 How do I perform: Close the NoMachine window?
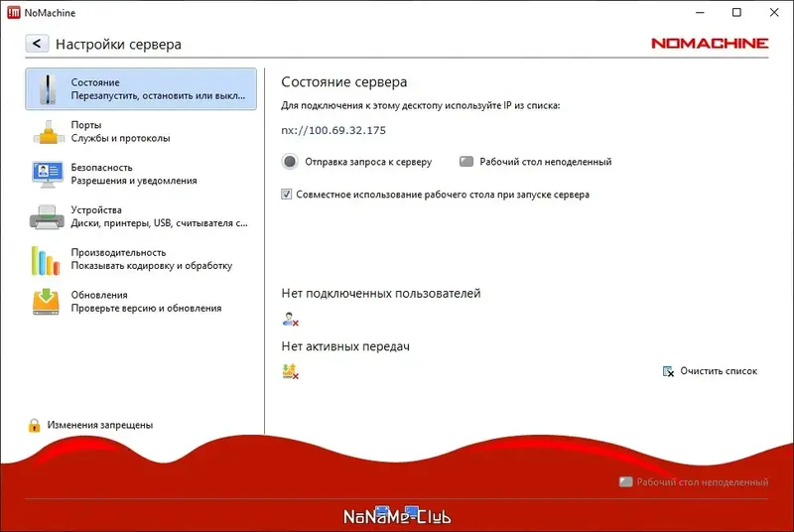[x=774, y=13]
